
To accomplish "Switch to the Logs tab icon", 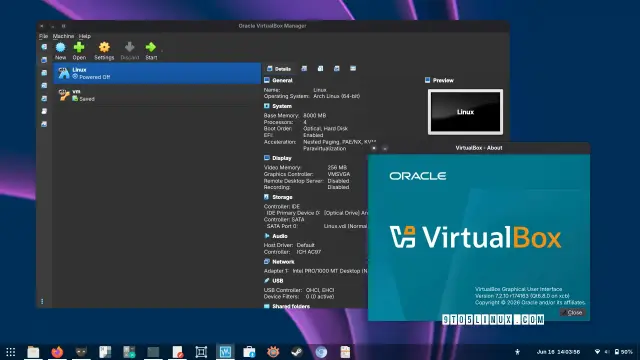I will coord(320,69).
